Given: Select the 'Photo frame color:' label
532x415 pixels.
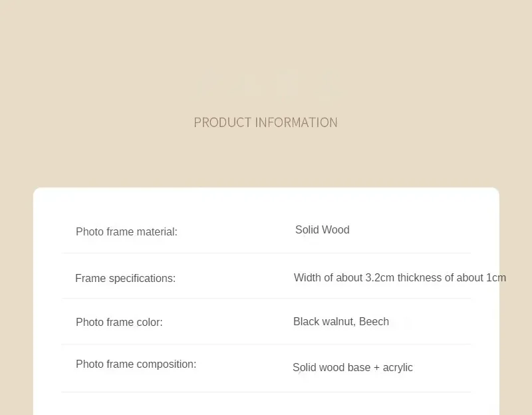Looking at the screenshot, I should 119,322.
